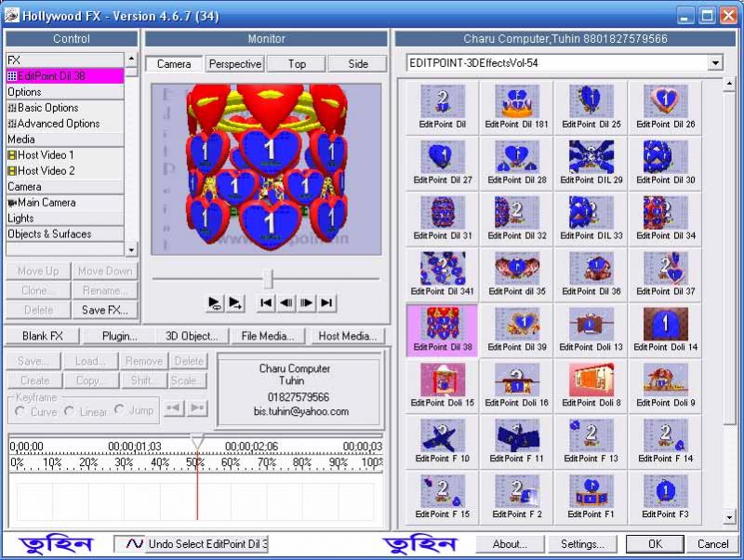The height and width of the screenshot is (560, 744).
Task: Open the EDITPOINT-3DEffectsVol-54 album dropdown
Action: 715,62
